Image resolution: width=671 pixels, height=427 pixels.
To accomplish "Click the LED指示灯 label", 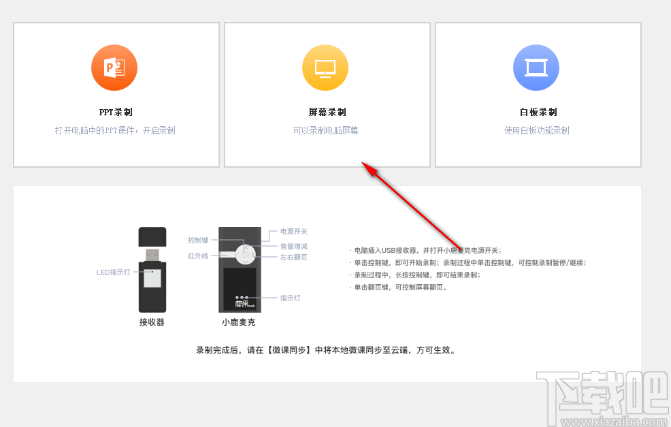I will click(113, 272).
